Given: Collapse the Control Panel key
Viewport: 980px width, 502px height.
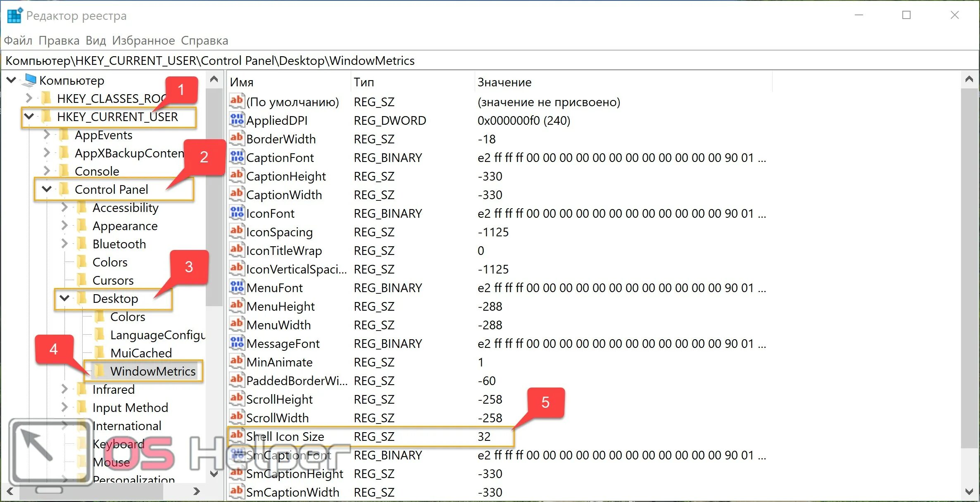Looking at the screenshot, I should click(47, 189).
